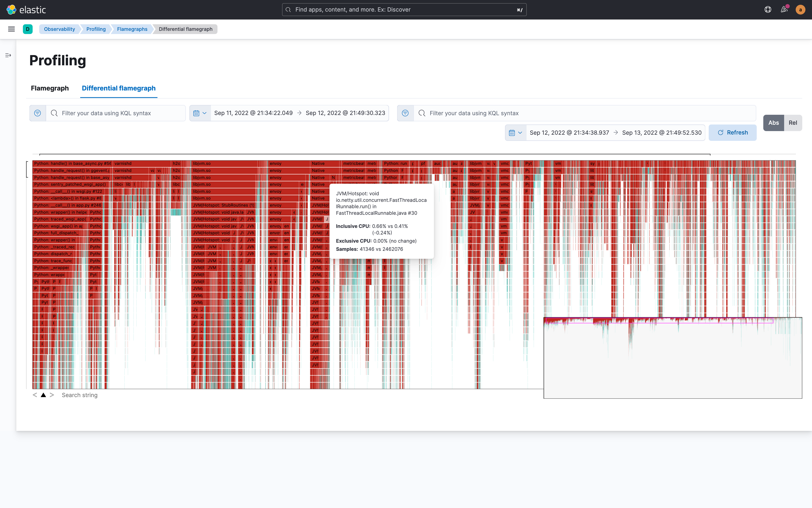This screenshot has width=812, height=508.
Task: Go to Flamegraphs breadcrumb
Action: pos(132,29)
